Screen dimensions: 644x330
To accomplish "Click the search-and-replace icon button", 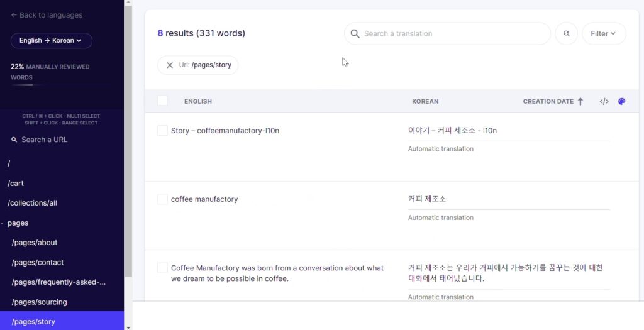I will point(566,34).
